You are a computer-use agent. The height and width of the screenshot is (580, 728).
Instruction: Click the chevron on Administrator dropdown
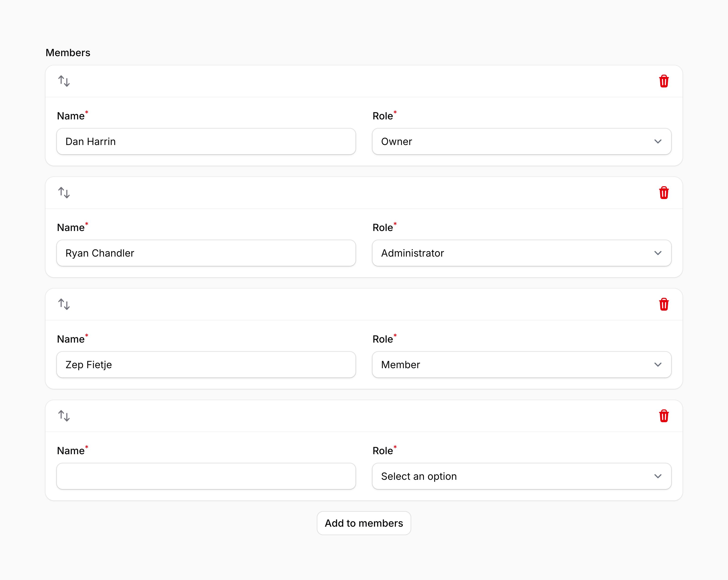658,253
